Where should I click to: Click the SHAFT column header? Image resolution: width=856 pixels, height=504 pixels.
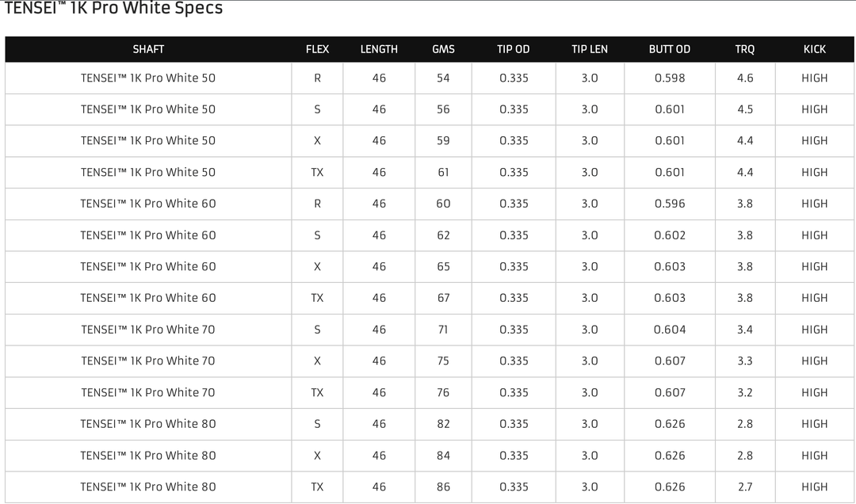tap(148, 49)
